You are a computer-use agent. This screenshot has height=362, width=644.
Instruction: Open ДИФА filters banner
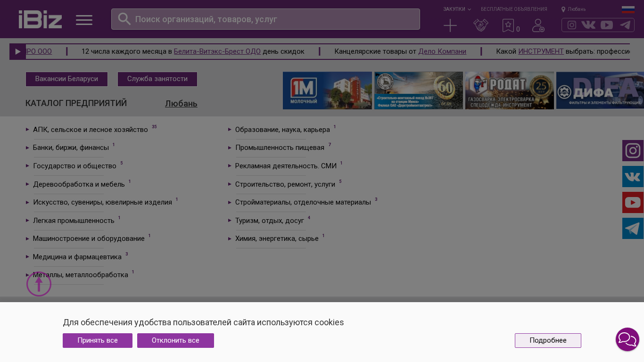[600, 90]
